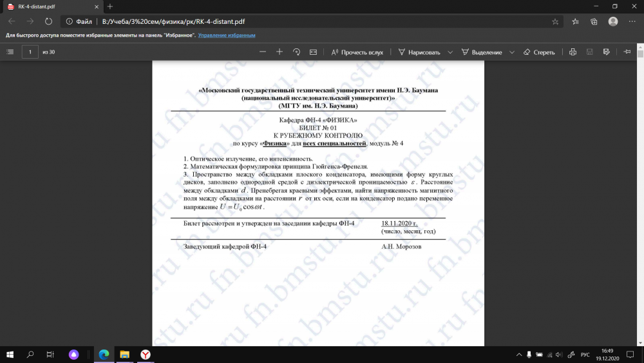Expand the Выделение color dropdown arrow
Viewport: 644px width, 363px height.
[512, 52]
